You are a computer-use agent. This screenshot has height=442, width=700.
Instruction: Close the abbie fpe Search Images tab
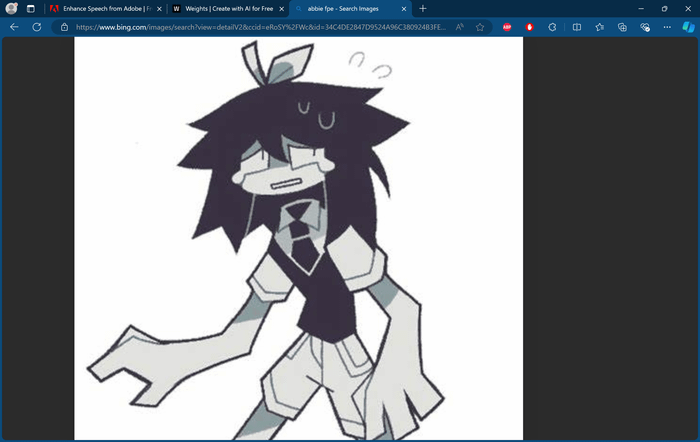[x=404, y=9]
